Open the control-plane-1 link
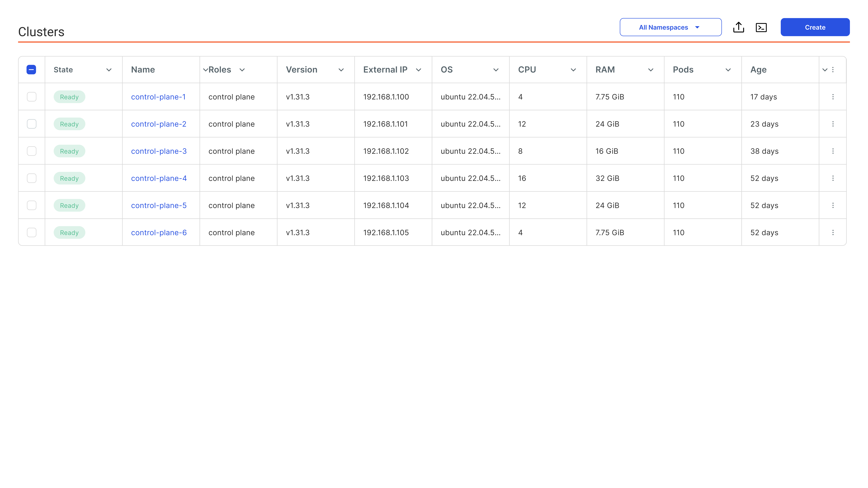This screenshot has height=488, width=868. (x=158, y=97)
